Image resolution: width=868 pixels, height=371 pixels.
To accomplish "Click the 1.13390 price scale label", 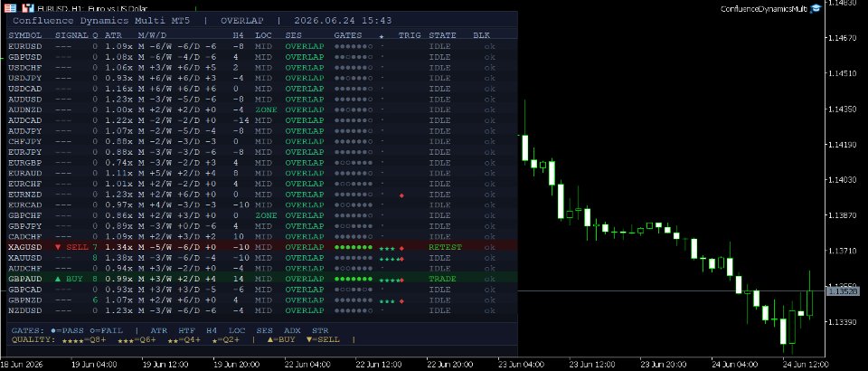I will coord(842,322).
